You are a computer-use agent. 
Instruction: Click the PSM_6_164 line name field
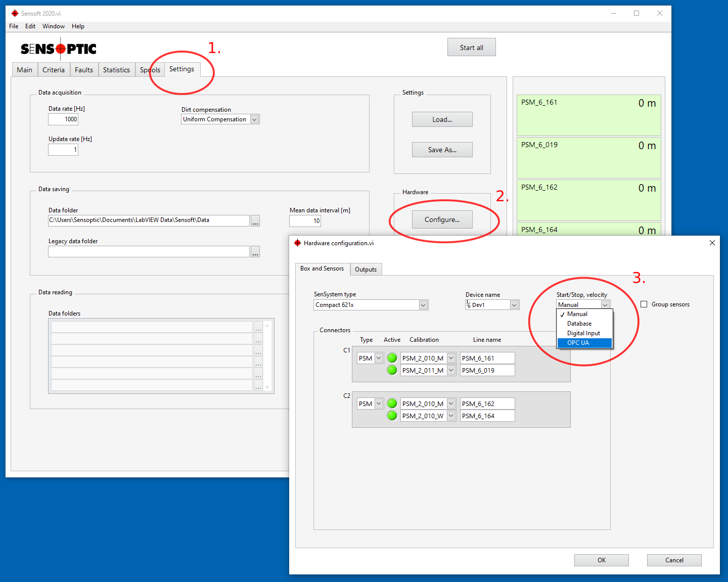pyautogui.click(x=487, y=416)
